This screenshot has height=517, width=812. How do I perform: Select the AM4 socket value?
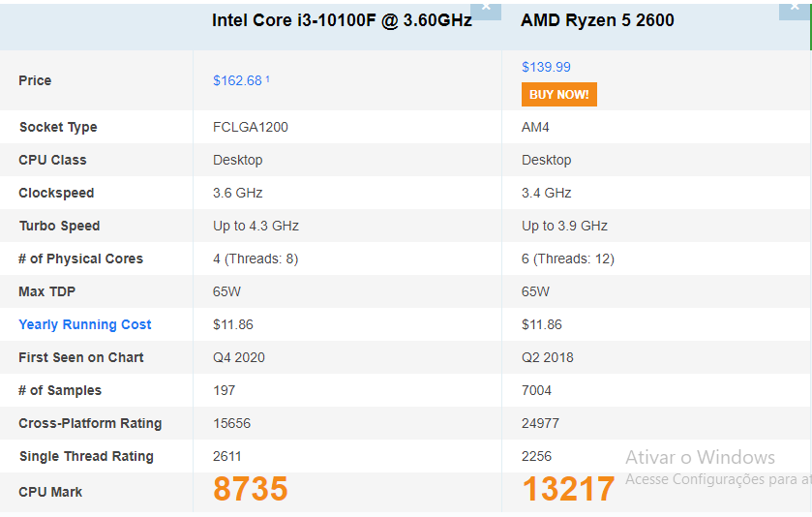535,127
